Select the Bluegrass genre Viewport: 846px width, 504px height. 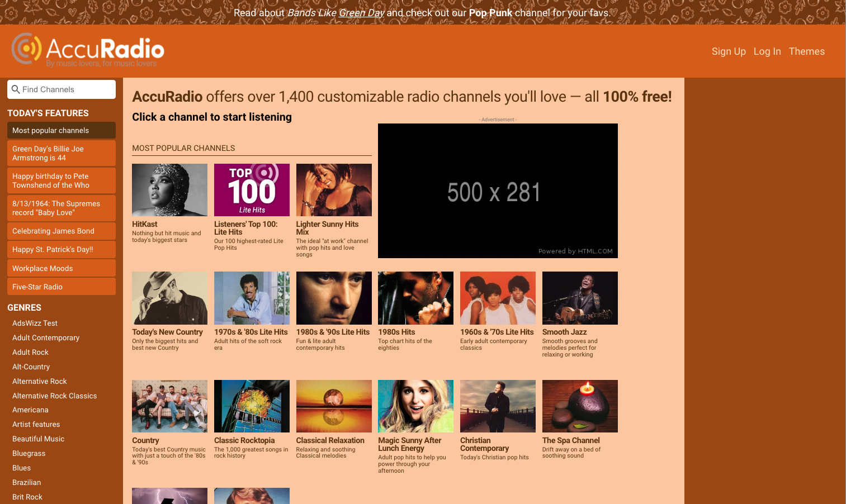coord(29,453)
